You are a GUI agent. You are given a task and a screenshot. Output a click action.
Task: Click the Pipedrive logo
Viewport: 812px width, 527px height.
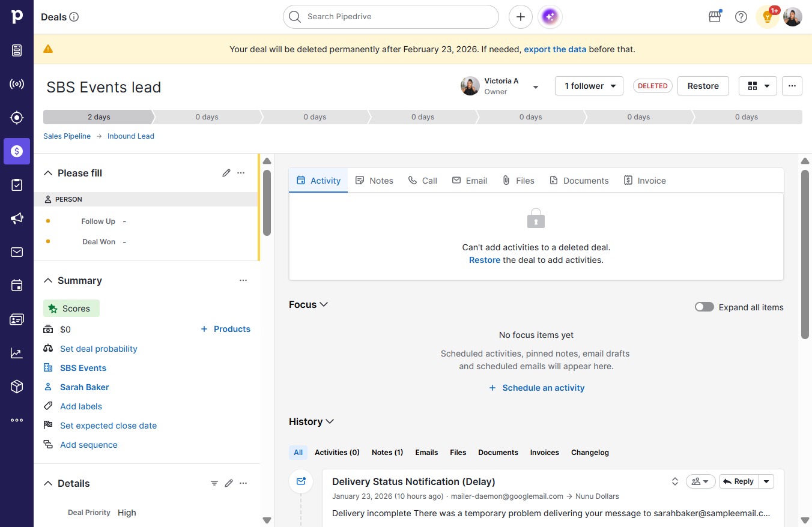[x=17, y=17]
